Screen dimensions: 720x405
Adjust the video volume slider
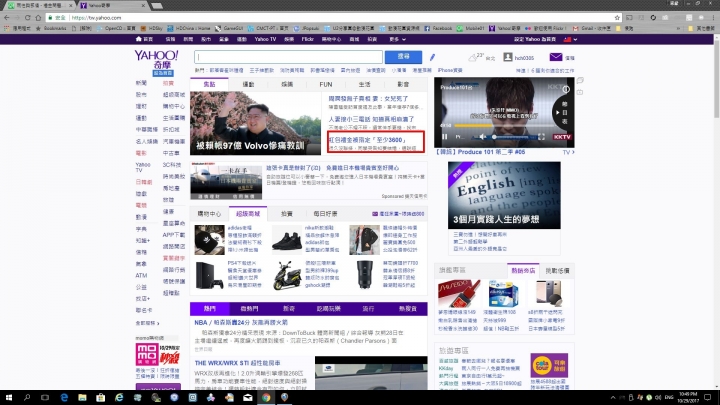[x=512, y=137]
